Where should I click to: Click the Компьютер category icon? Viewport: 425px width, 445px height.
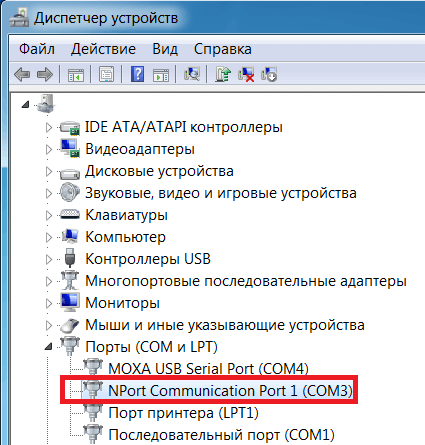(70, 236)
